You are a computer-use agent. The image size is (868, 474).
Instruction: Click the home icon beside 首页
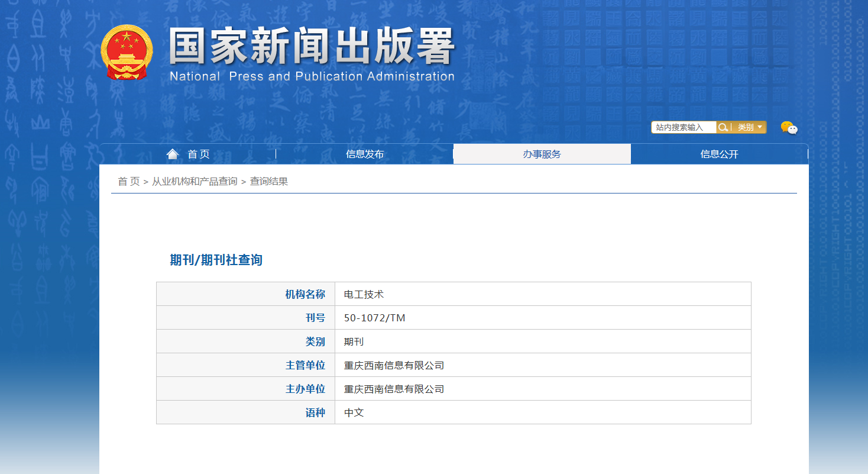tap(172, 153)
